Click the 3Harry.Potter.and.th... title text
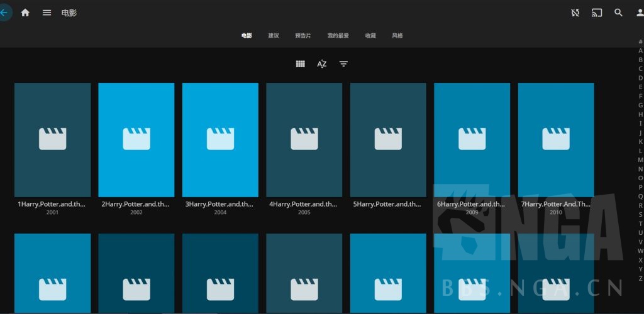Viewport: 644px width, 314px height. coord(219,204)
